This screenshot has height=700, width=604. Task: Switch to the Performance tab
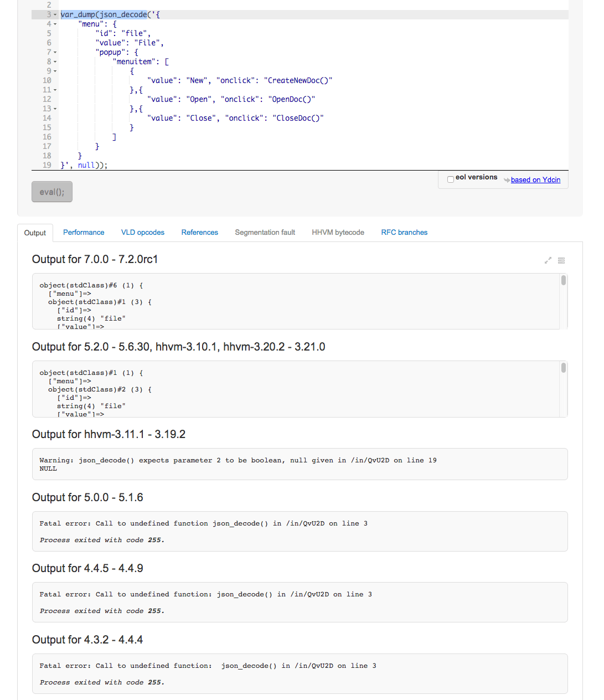coord(84,232)
